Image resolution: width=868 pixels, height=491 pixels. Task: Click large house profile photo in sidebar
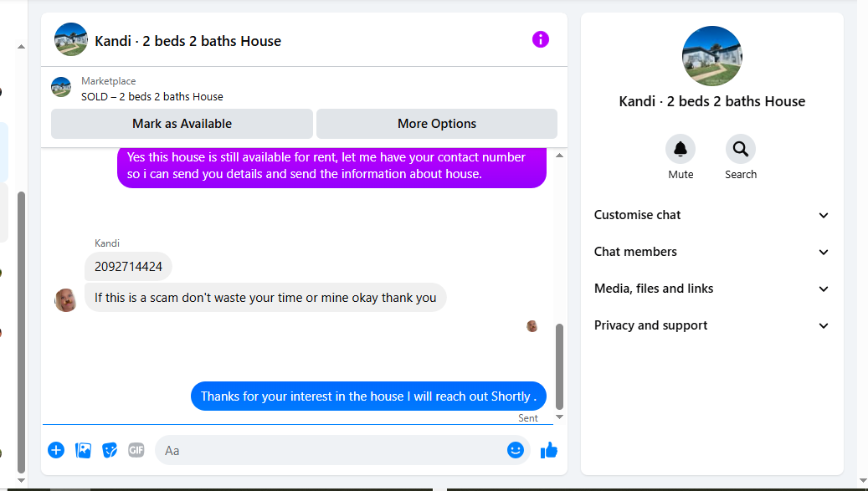pos(711,56)
